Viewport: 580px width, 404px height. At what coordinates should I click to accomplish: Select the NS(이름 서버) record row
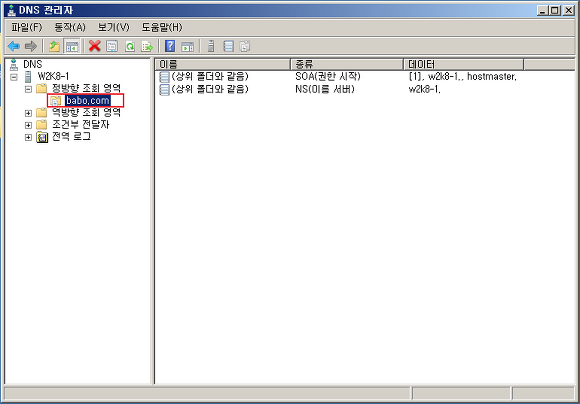click(300, 89)
